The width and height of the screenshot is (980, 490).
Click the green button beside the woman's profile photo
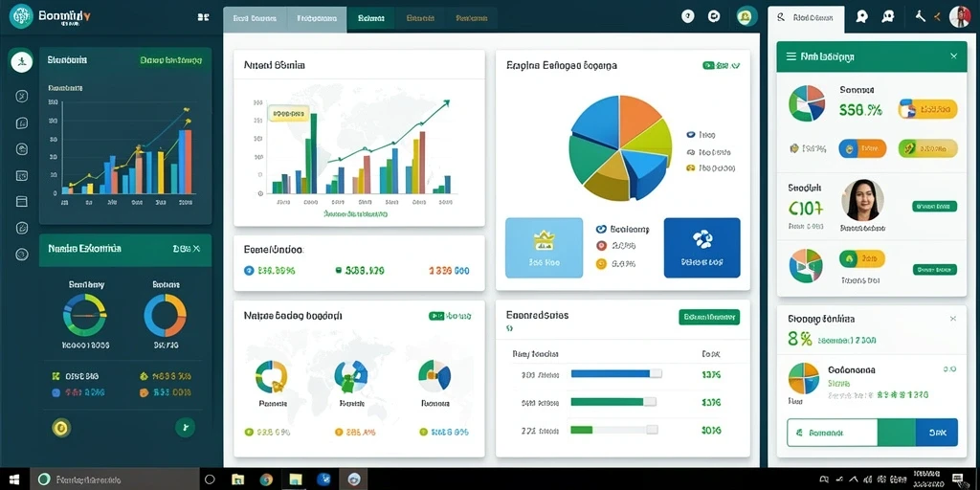click(935, 207)
